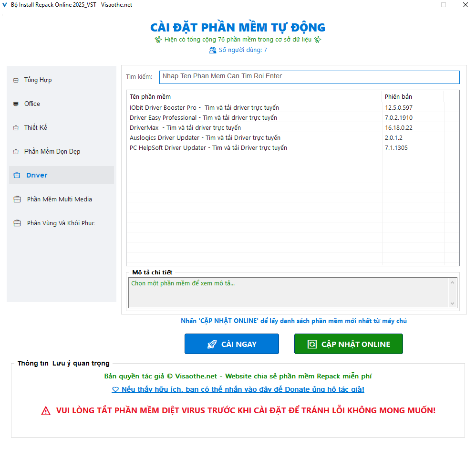Click the Bản quyền tác giả Visaothe.net text

238,376
